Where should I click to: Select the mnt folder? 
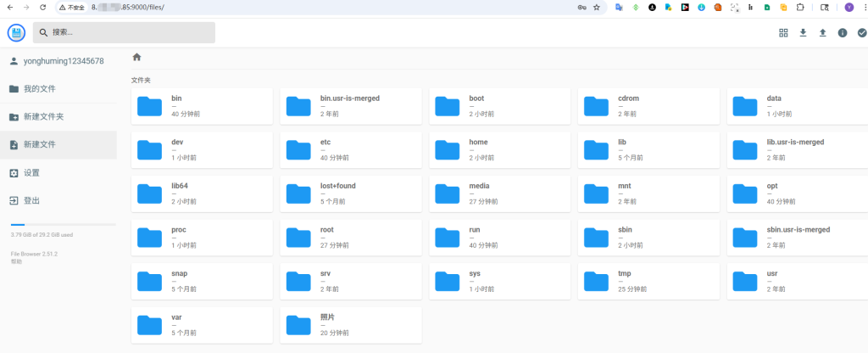coord(648,193)
